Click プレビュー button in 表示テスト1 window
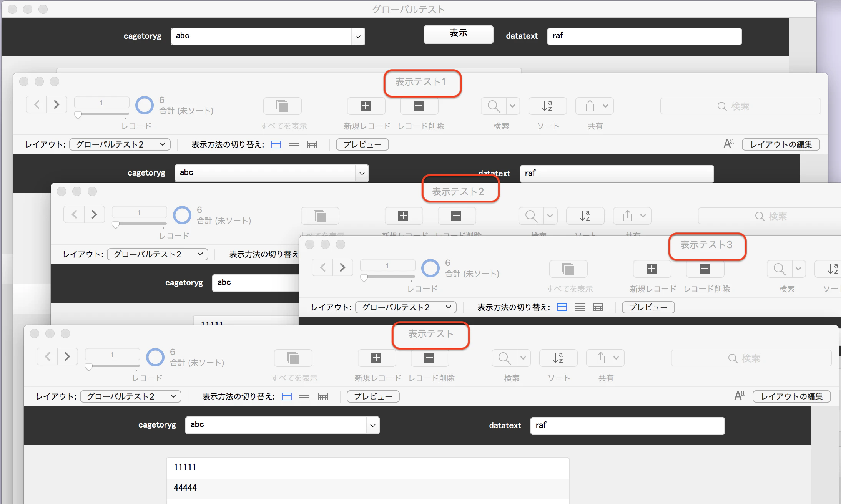The image size is (841, 504). (x=362, y=144)
